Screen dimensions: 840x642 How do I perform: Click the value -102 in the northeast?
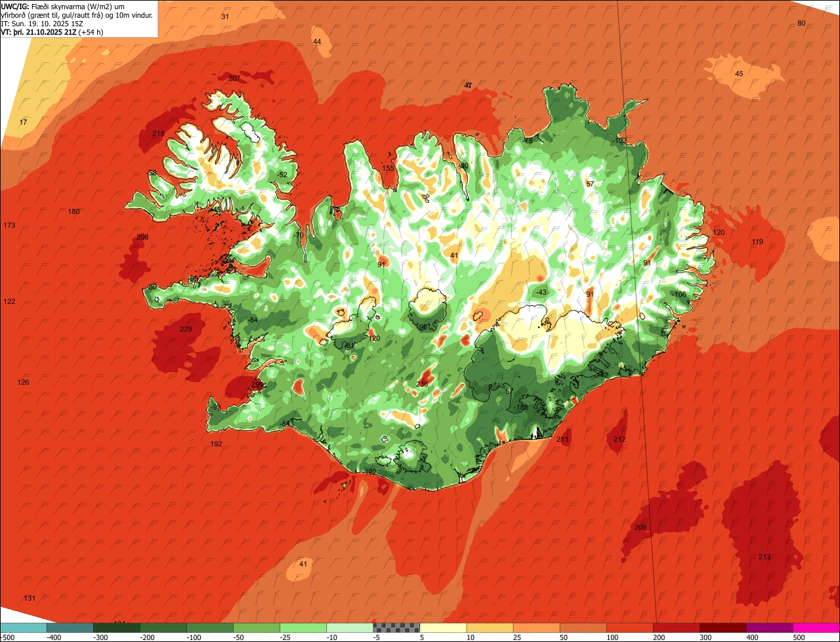(619, 140)
